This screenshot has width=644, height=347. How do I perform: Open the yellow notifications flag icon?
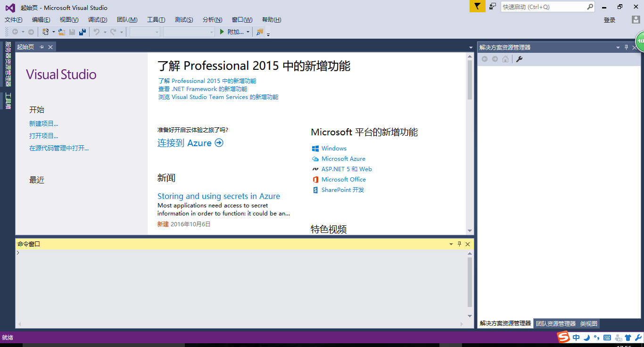point(477,7)
